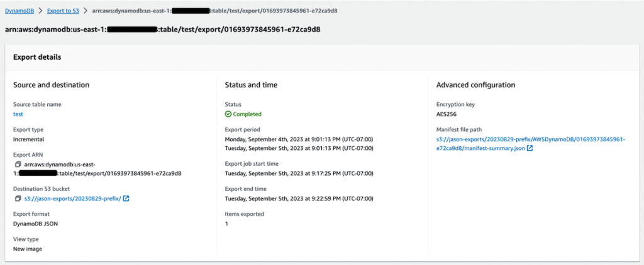Click the 'Export job start time' label
This screenshot has height=265, width=644.
point(252,164)
